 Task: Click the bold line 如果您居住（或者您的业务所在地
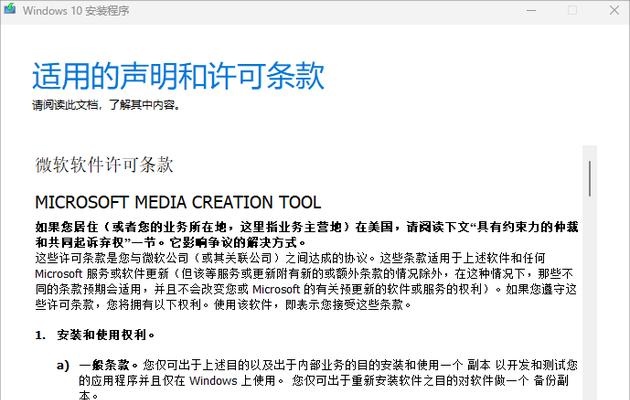307,227
